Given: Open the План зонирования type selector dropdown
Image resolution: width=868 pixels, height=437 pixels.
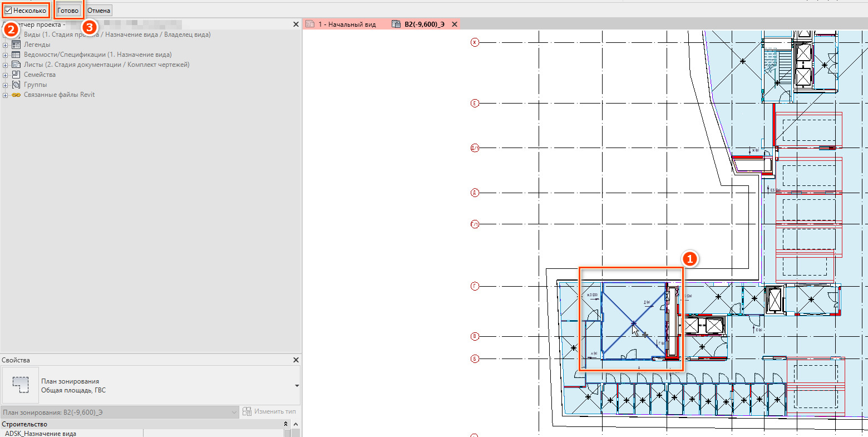Looking at the screenshot, I should coord(297,386).
